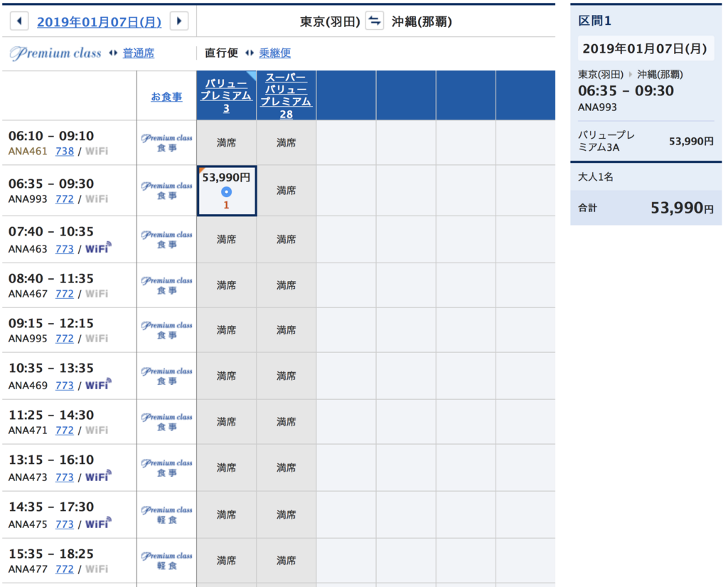This screenshot has width=728, height=587.
Task: Click the 区間1 summary heading
Action: 595,21
